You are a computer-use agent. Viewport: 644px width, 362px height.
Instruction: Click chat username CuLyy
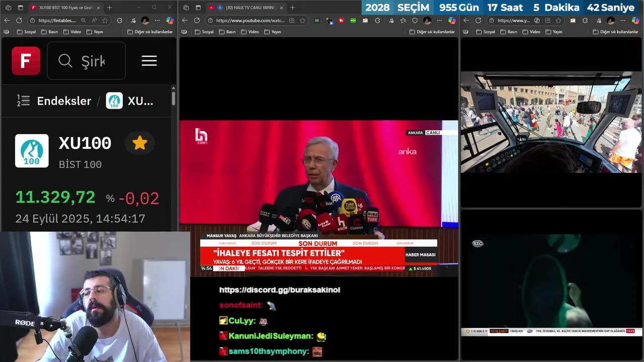click(242, 321)
